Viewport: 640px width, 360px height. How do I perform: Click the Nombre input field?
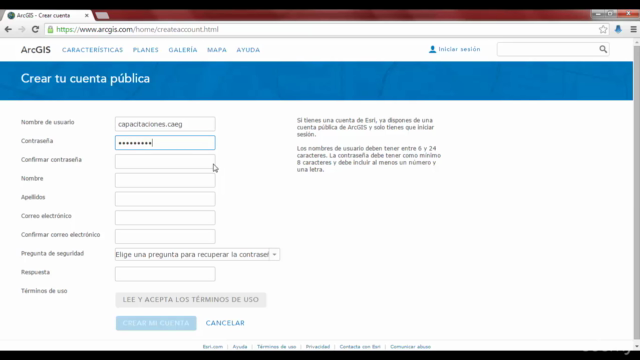click(165, 180)
